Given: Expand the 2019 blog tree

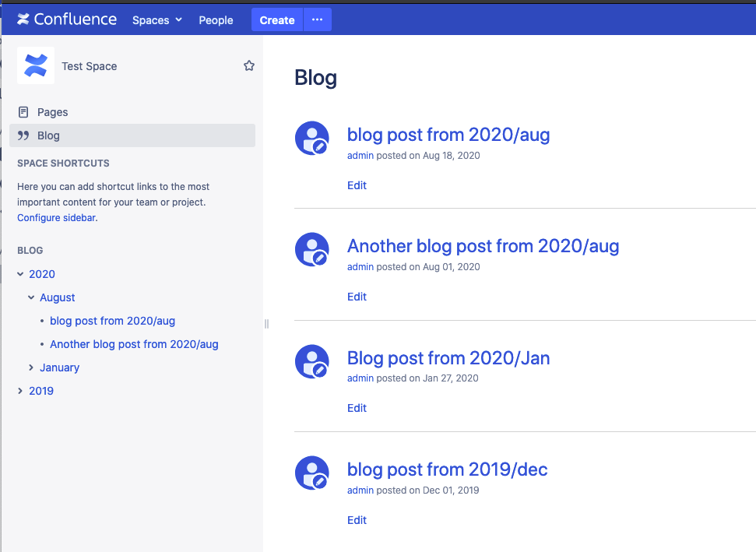Looking at the screenshot, I should tap(19, 390).
